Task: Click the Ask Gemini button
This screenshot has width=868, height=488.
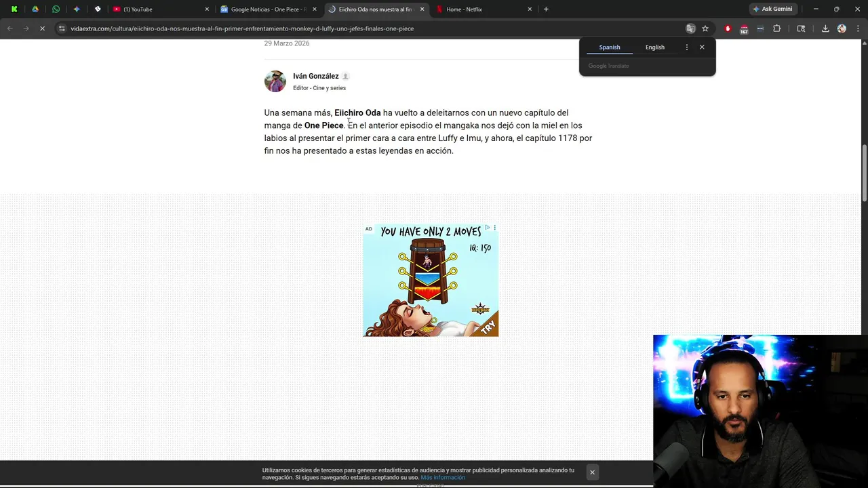Action: click(x=772, y=9)
